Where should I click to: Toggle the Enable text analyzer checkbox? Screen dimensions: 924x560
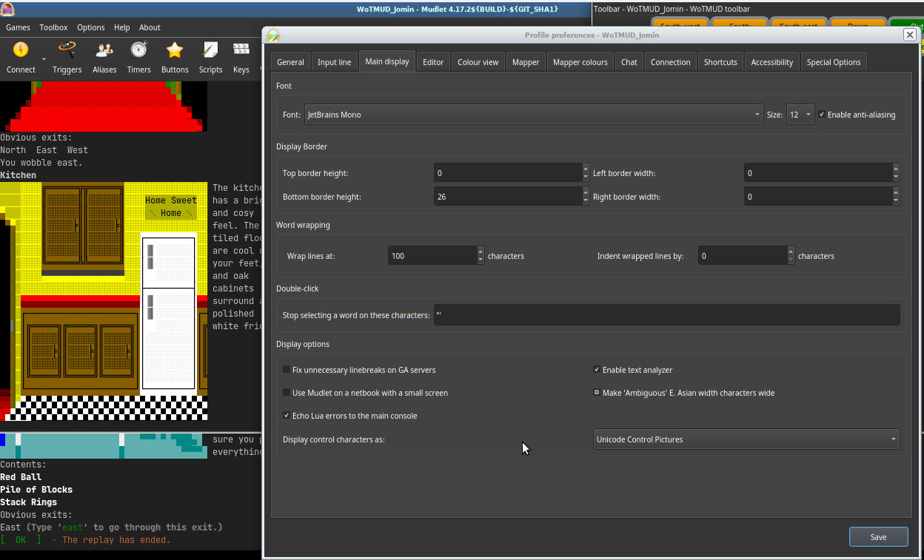[x=597, y=370]
